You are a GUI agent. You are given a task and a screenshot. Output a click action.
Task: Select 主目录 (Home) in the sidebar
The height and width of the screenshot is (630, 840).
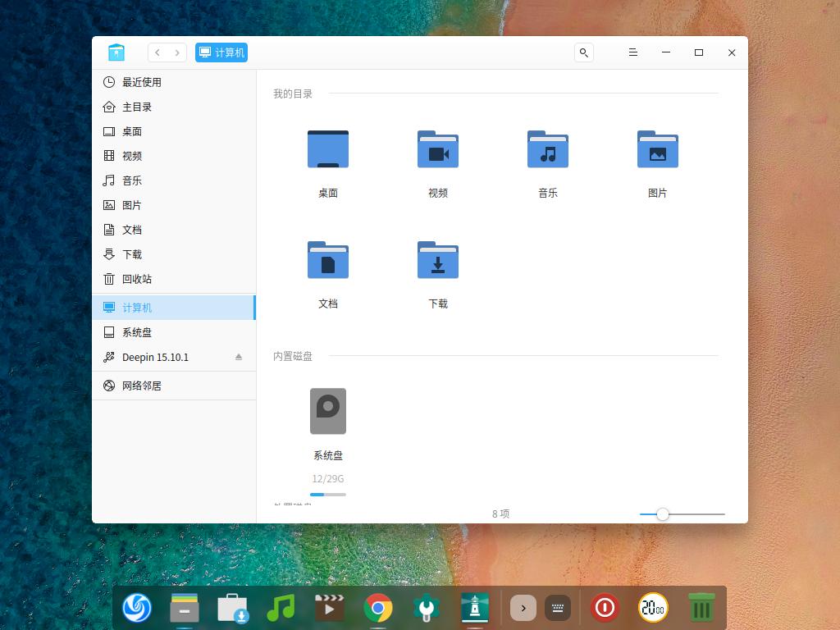(136, 107)
